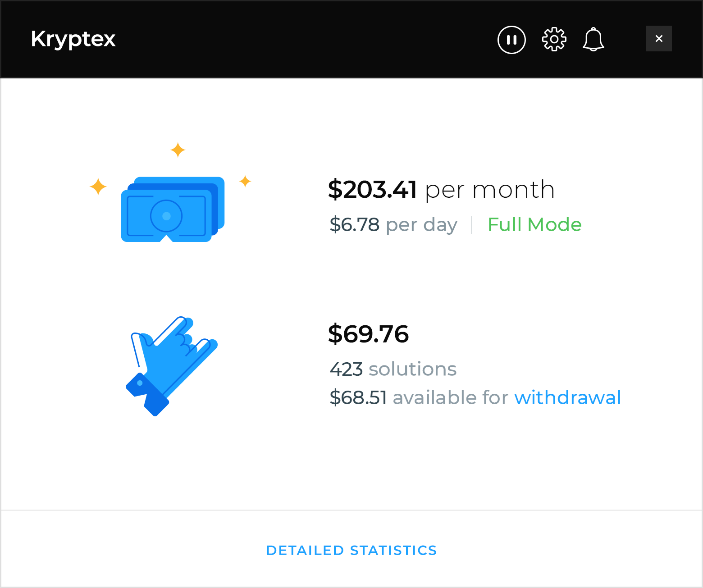
Task: Select the sparkle above the money icon
Action: coord(178,150)
